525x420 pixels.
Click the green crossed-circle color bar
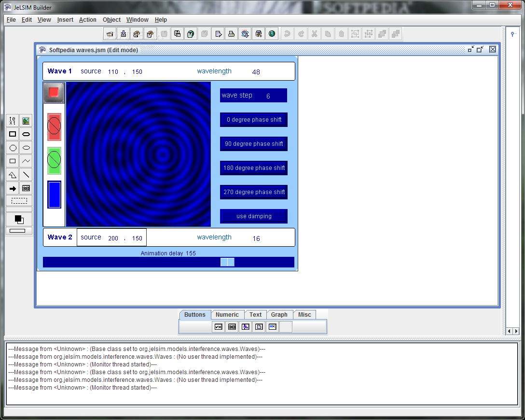click(x=54, y=160)
